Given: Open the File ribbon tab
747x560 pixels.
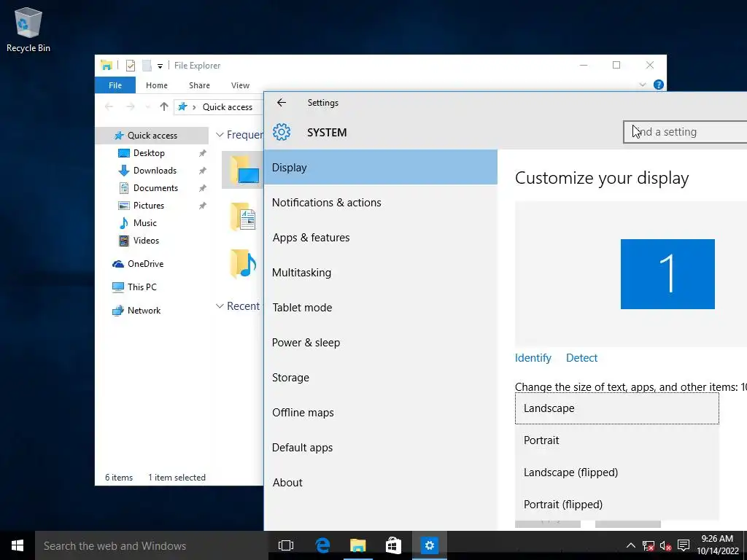Looking at the screenshot, I should pyautogui.click(x=115, y=85).
